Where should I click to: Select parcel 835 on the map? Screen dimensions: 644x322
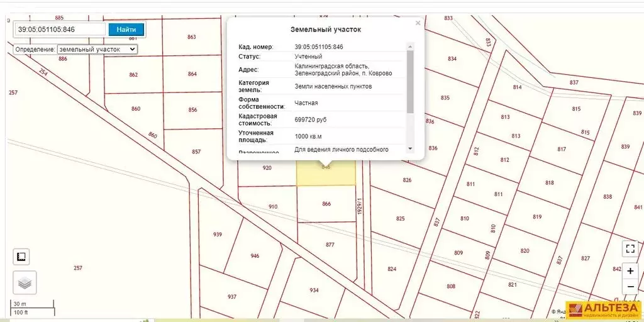tap(445, 97)
